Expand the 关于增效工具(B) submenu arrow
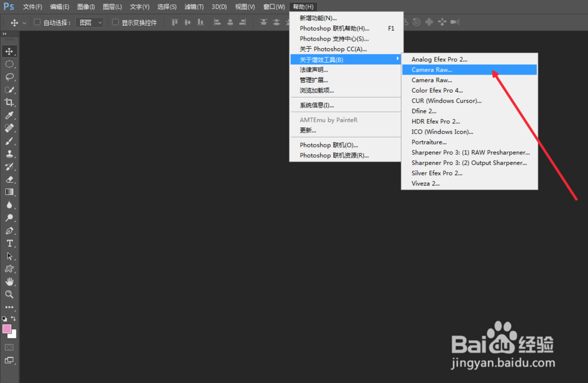This screenshot has width=588, height=383. click(397, 59)
